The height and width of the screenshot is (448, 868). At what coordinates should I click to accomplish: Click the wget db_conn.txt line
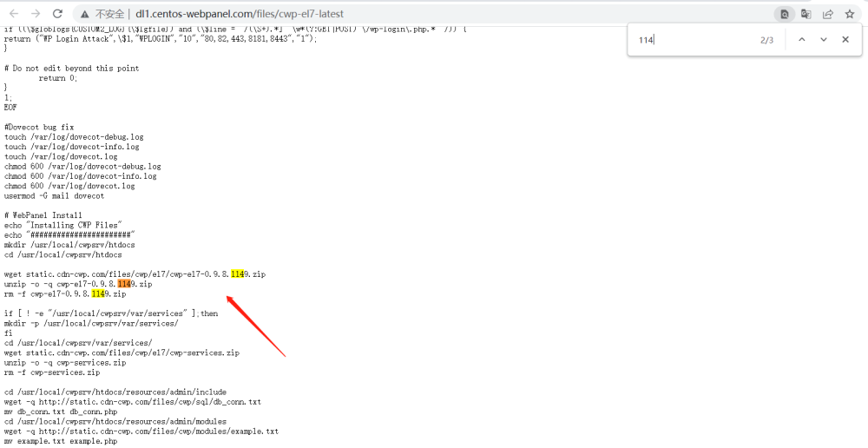[x=132, y=402]
